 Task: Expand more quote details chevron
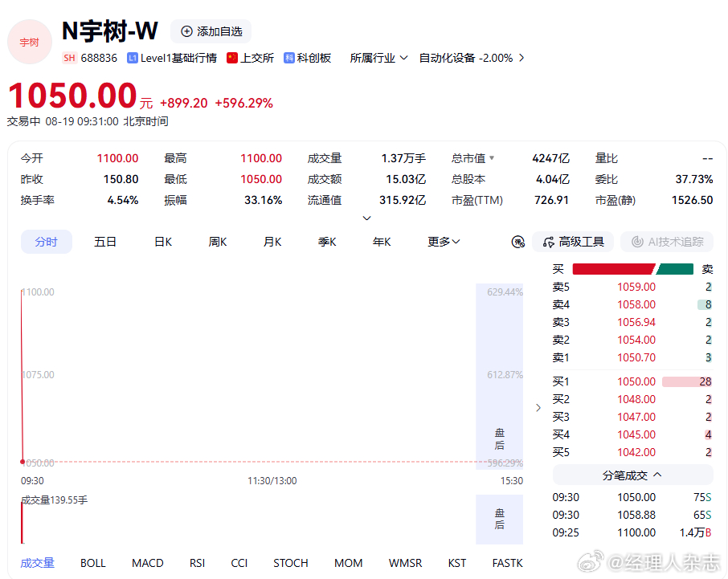(366, 218)
